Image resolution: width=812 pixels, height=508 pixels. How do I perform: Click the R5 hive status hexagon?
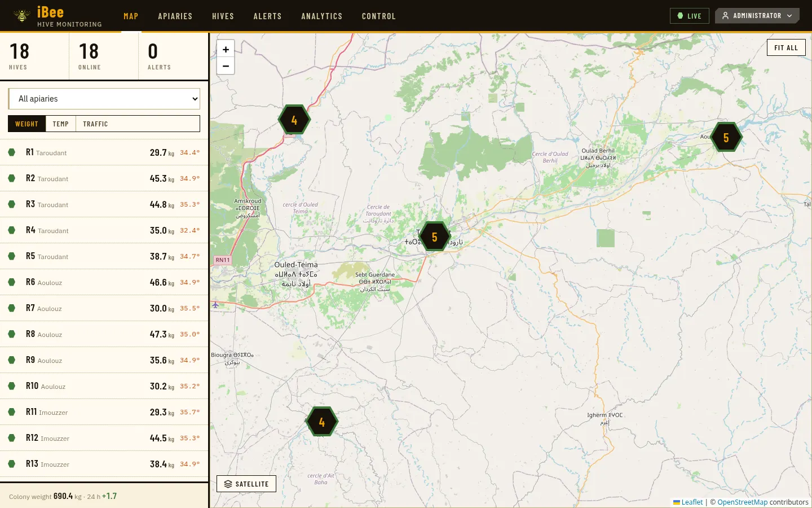[11, 256]
